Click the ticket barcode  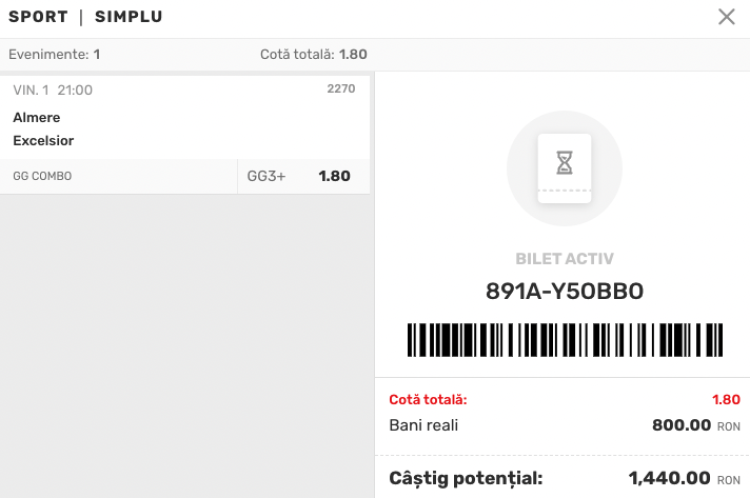point(564,340)
